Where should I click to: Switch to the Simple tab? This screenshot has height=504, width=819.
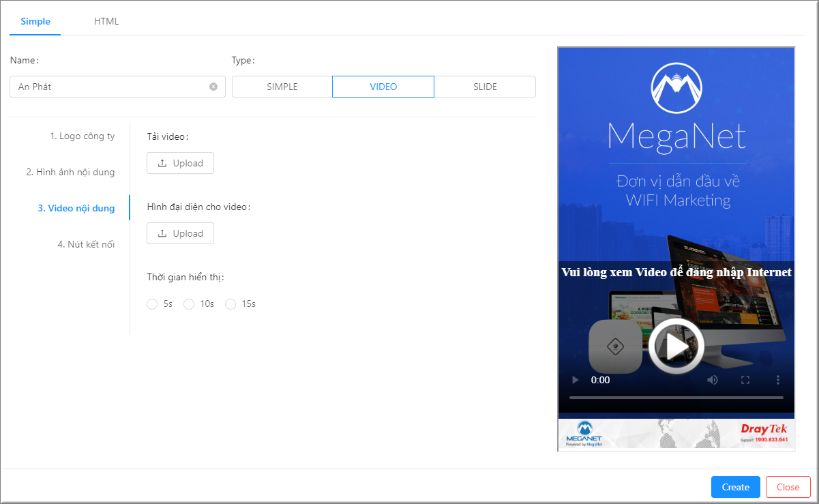point(35,21)
